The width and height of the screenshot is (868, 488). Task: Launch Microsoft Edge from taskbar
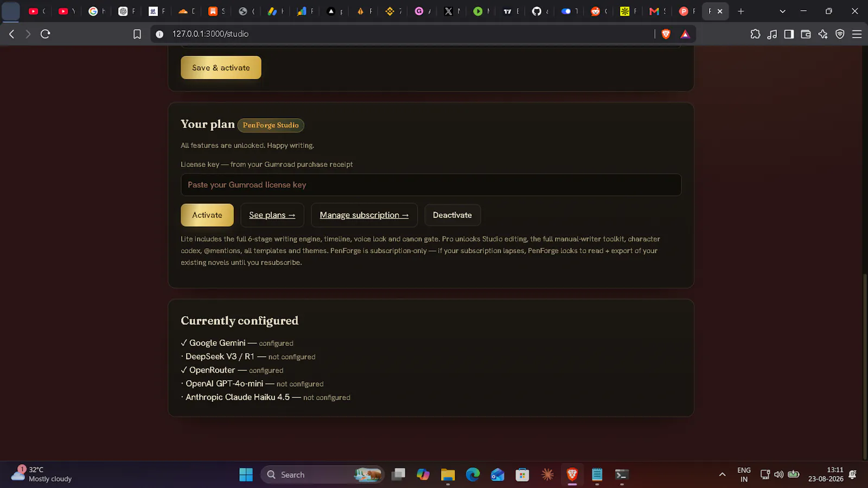[x=473, y=474]
